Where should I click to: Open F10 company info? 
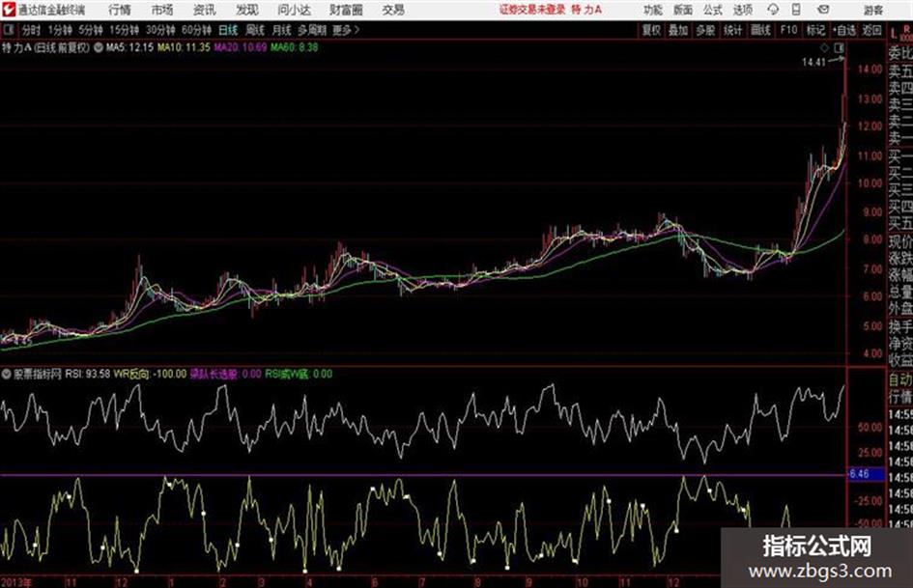pyautogui.click(x=789, y=30)
